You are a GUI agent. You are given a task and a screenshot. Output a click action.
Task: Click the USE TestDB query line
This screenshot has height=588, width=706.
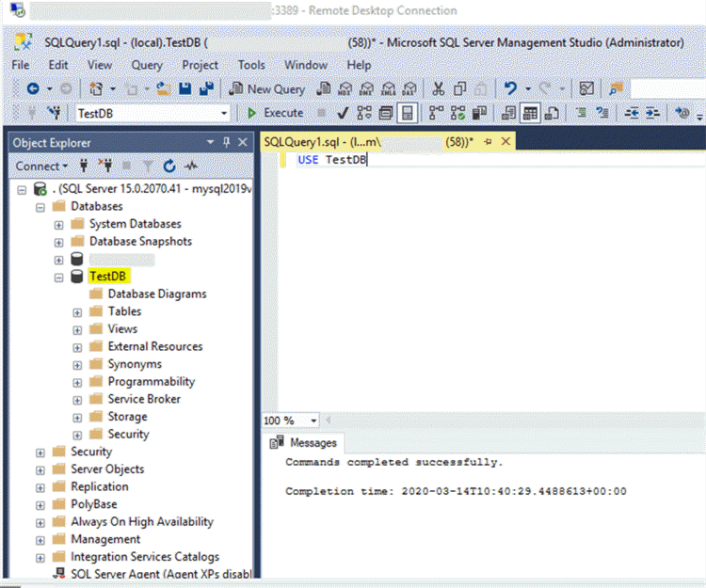tap(332, 160)
